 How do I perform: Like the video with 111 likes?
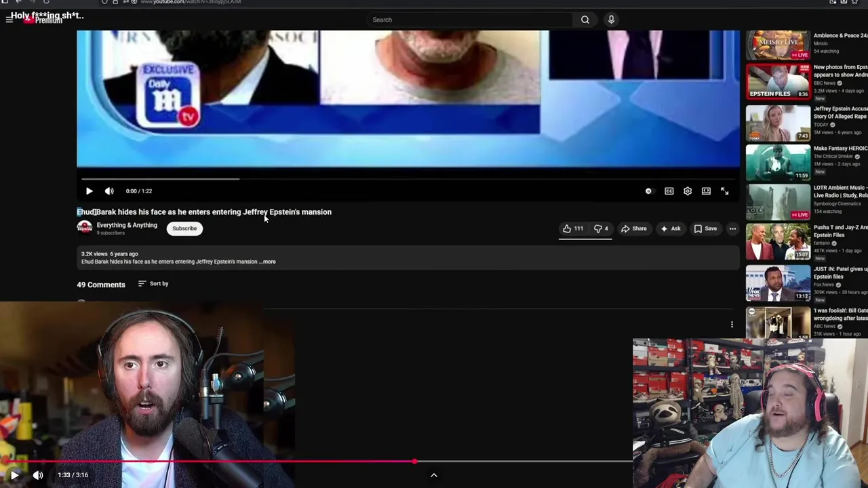click(x=572, y=228)
